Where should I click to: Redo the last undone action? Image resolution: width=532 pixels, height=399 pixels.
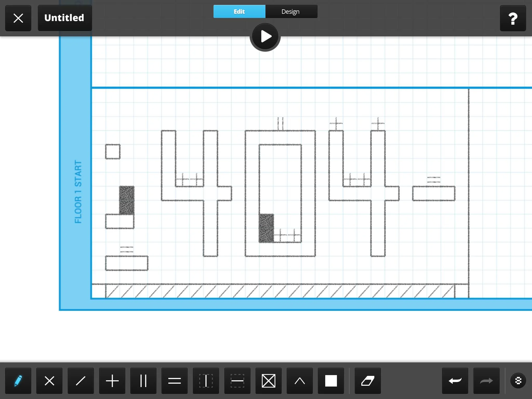[x=486, y=381]
